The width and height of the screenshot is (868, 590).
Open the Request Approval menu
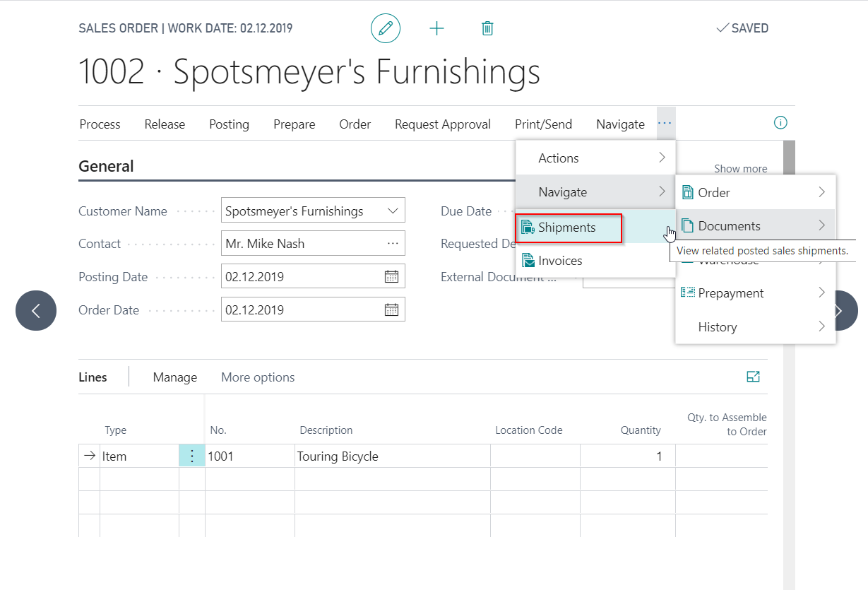pos(443,124)
